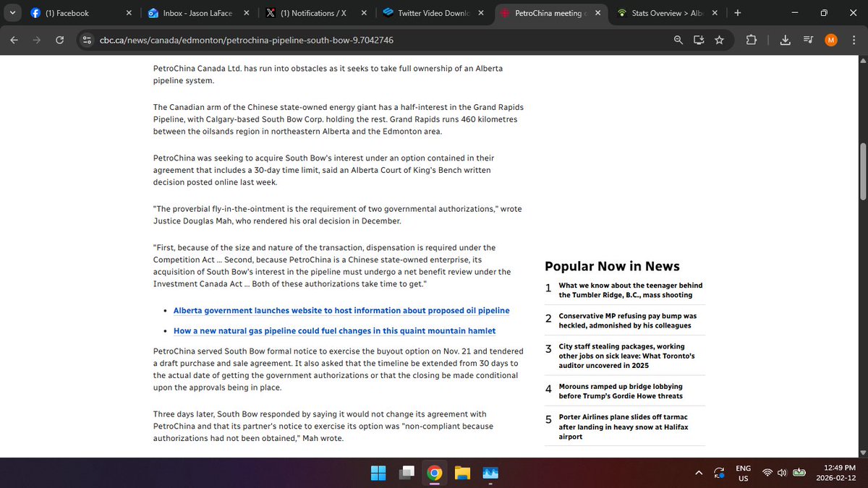Click paragraph beginning "Three days later, South Bow"
This screenshot has height=488, width=868.
(323, 426)
